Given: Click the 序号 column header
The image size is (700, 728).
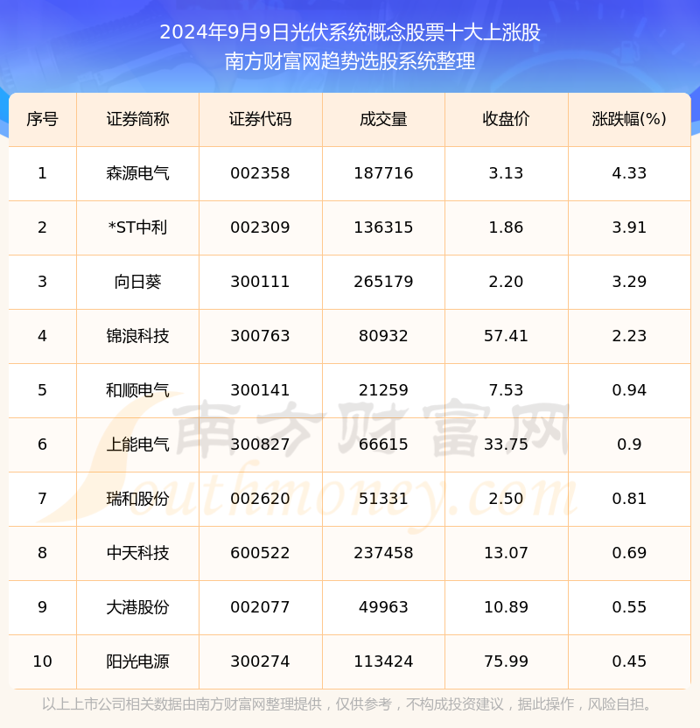Looking at the screenshot, I should (x=42, y=119).
